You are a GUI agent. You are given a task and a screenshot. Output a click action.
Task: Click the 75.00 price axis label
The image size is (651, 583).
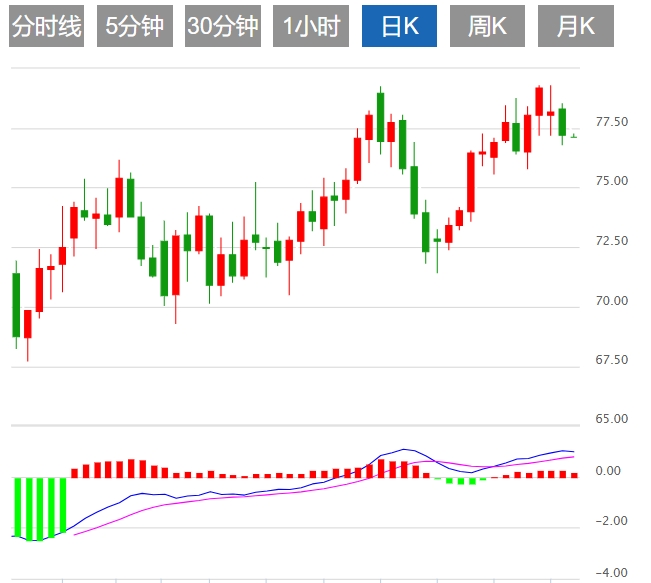(x=611, y=181)
